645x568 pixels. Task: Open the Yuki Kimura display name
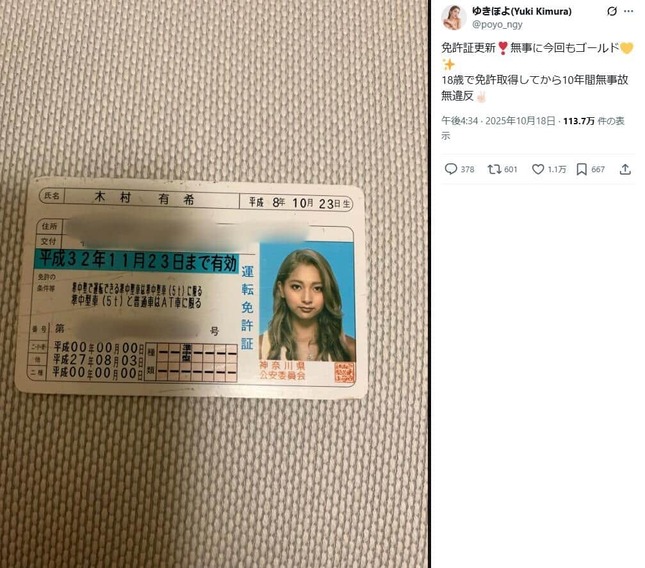[x=522, y=11]
